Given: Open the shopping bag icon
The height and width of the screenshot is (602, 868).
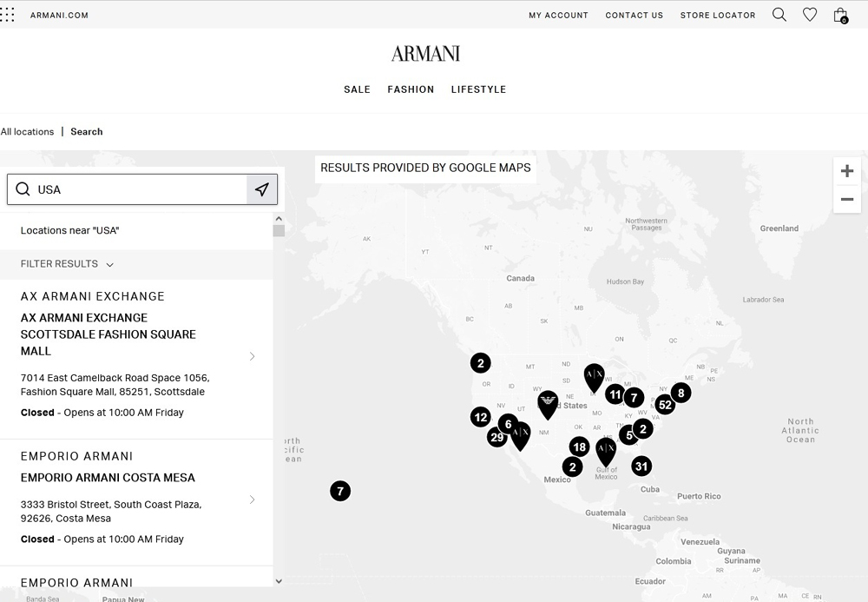Looking at the screenshot, I should pos(840,14).
